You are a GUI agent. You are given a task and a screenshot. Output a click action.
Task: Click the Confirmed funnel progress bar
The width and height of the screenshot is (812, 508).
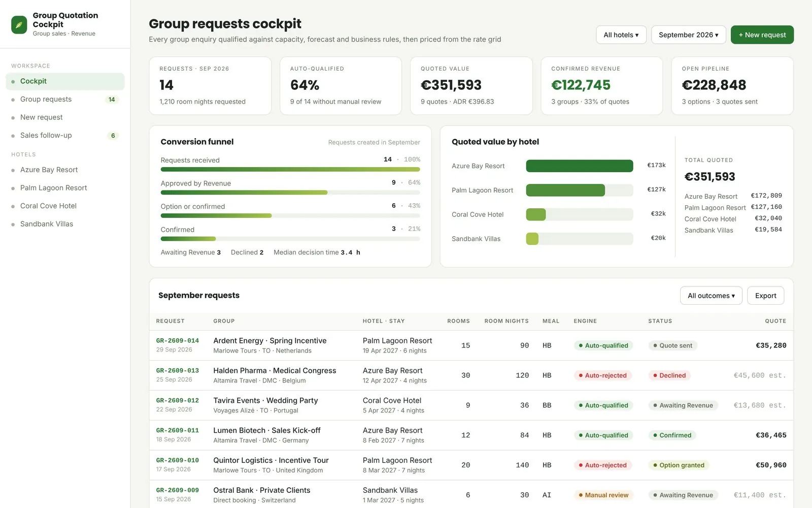(290, 239)
